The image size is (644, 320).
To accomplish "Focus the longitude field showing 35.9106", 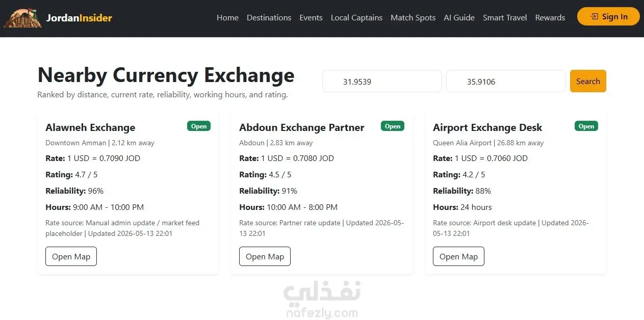I will [x=506, y=81].
